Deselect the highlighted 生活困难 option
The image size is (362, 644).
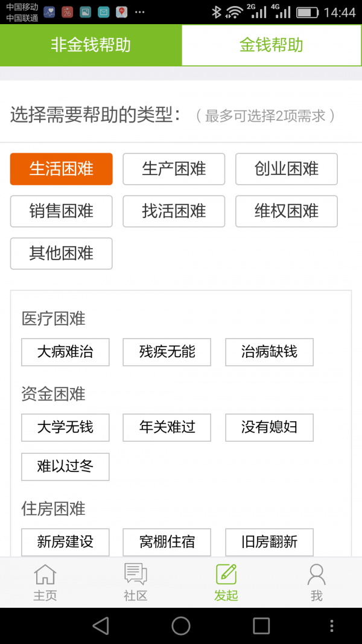[61, 169]
